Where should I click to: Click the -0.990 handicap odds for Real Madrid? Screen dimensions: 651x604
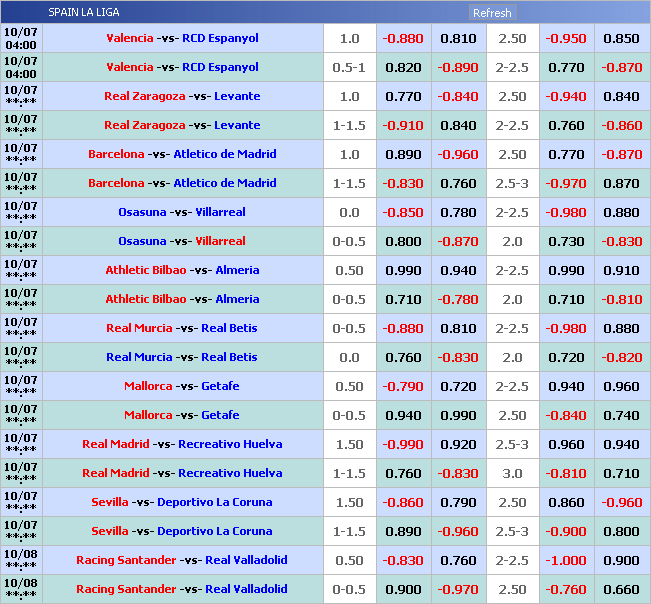[403, 444]
